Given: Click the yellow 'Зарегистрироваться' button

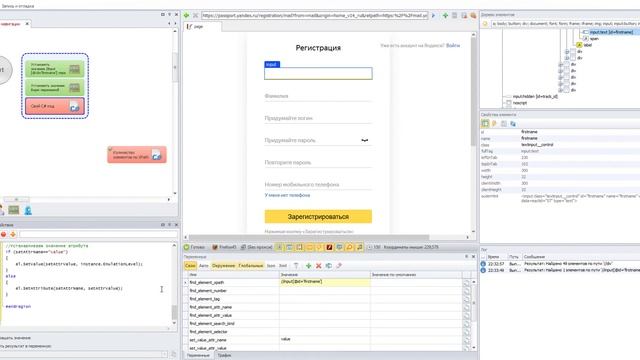Looking at the screenshot, I should click(x=318, y=216).
